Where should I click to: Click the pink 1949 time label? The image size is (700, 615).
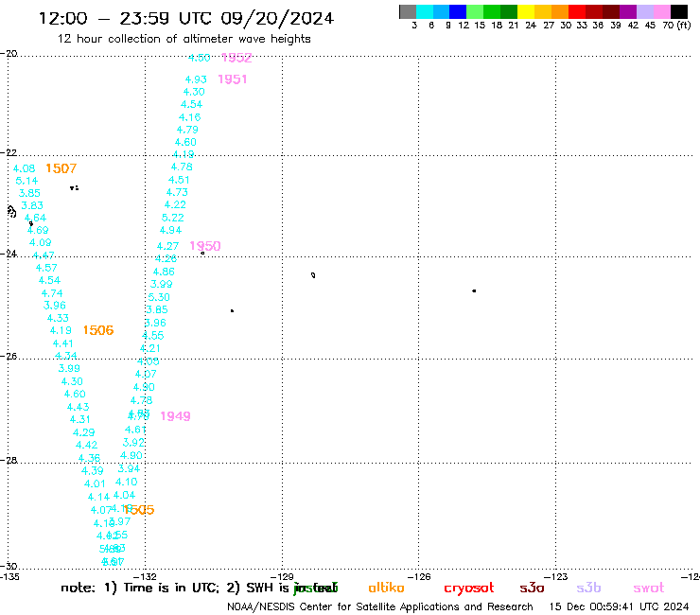click(175, 416)
